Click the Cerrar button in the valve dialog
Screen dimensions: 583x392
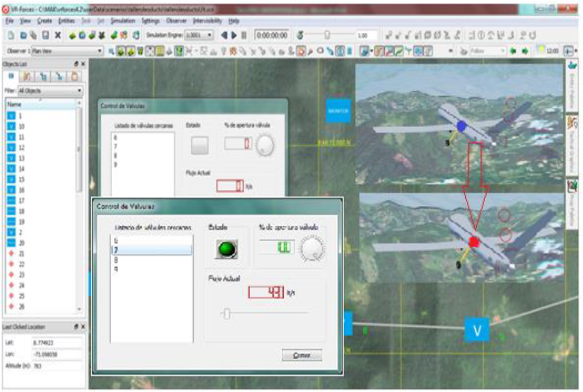[x=302, y=355]
